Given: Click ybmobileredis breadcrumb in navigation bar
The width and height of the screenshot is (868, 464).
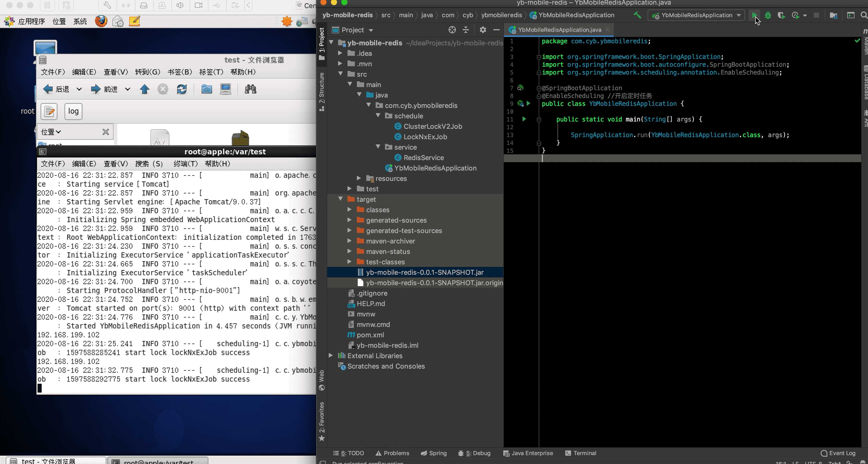Looking at the screenshot, I should click(501, 15).
